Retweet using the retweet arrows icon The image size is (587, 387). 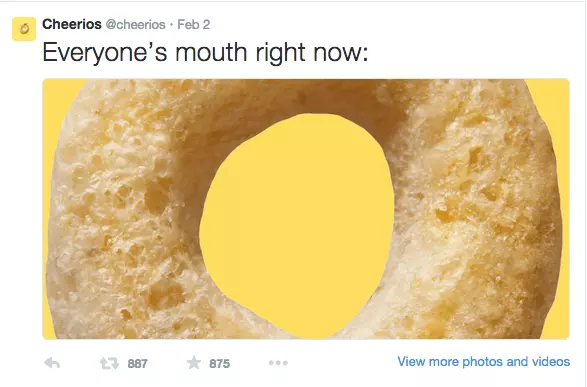(x=109, y=363)
